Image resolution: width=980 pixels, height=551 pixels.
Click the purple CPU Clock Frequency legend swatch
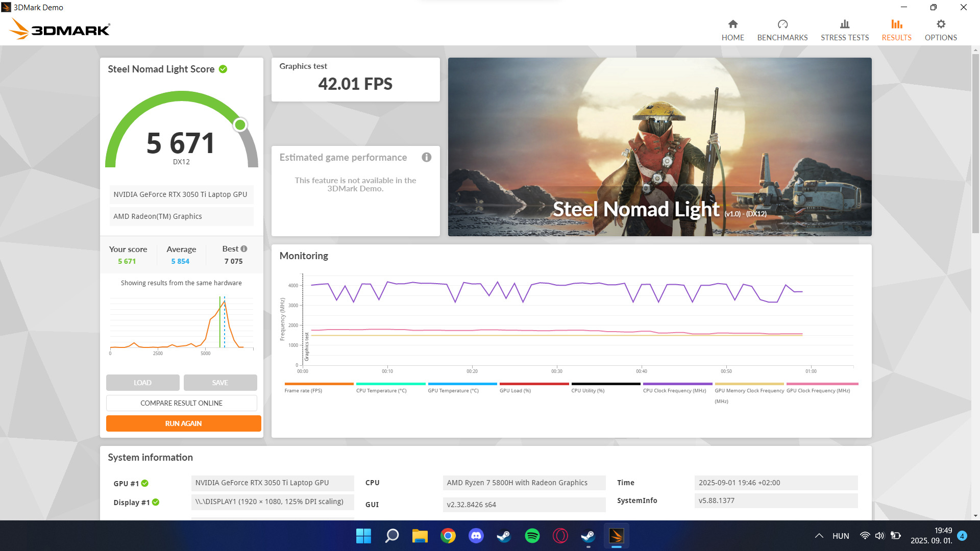677,384
